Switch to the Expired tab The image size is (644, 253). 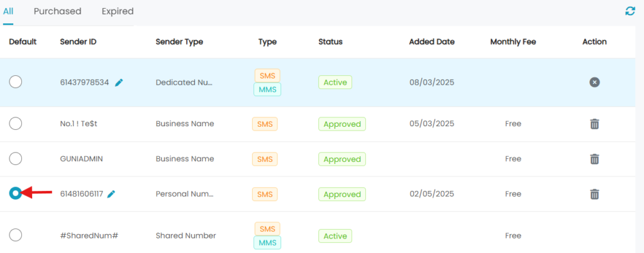tap(118, 11)
